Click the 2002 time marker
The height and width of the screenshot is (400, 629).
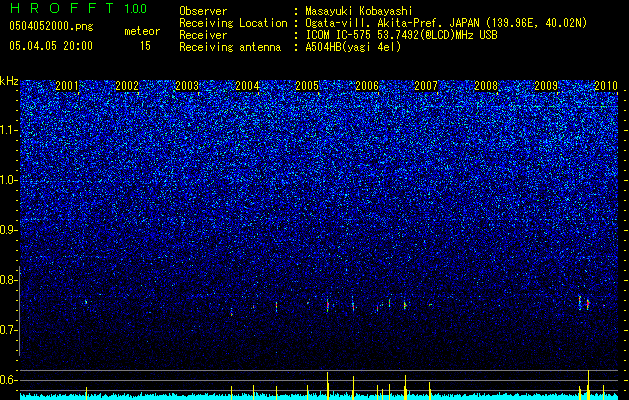[127, 85]
